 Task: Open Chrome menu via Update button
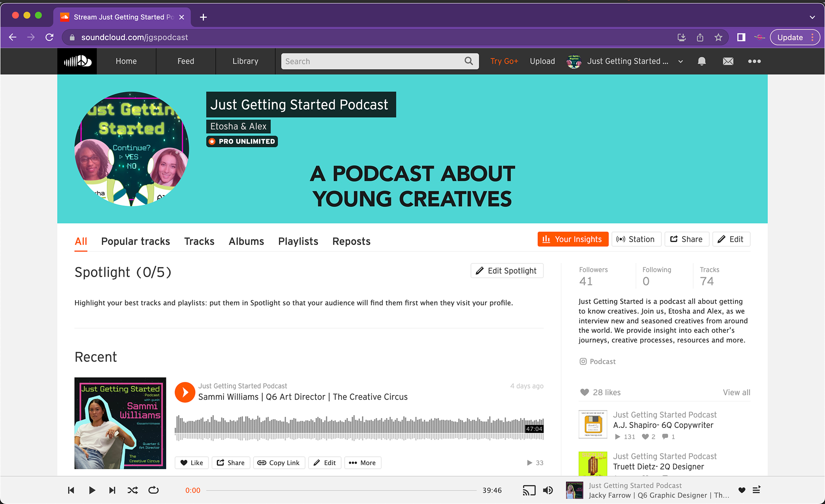795,37
